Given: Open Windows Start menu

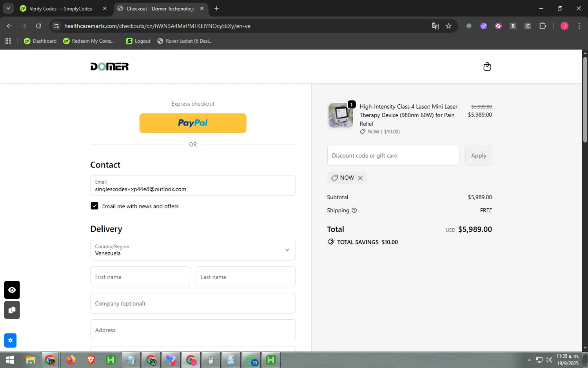Looking at the screenshot, I should pos(10,360).
